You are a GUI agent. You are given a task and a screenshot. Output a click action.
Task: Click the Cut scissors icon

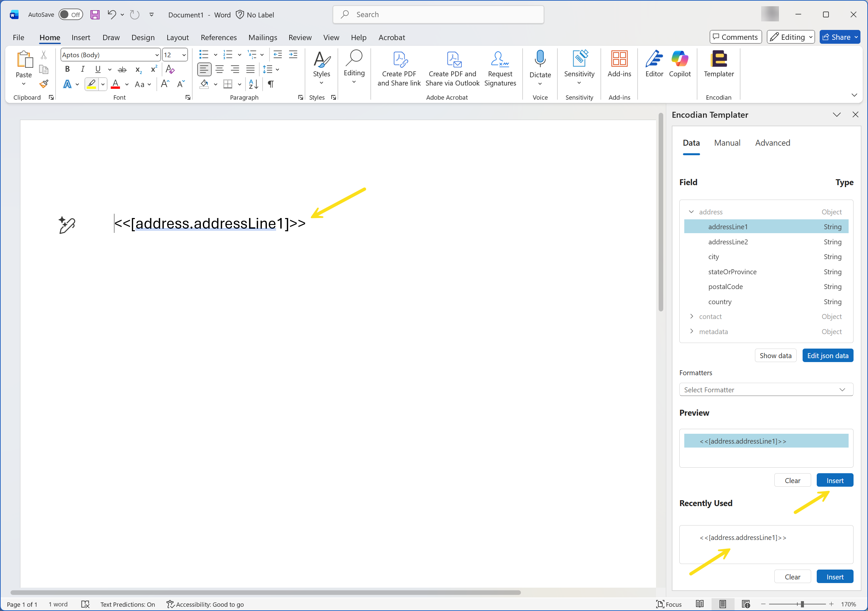[44, 55]
